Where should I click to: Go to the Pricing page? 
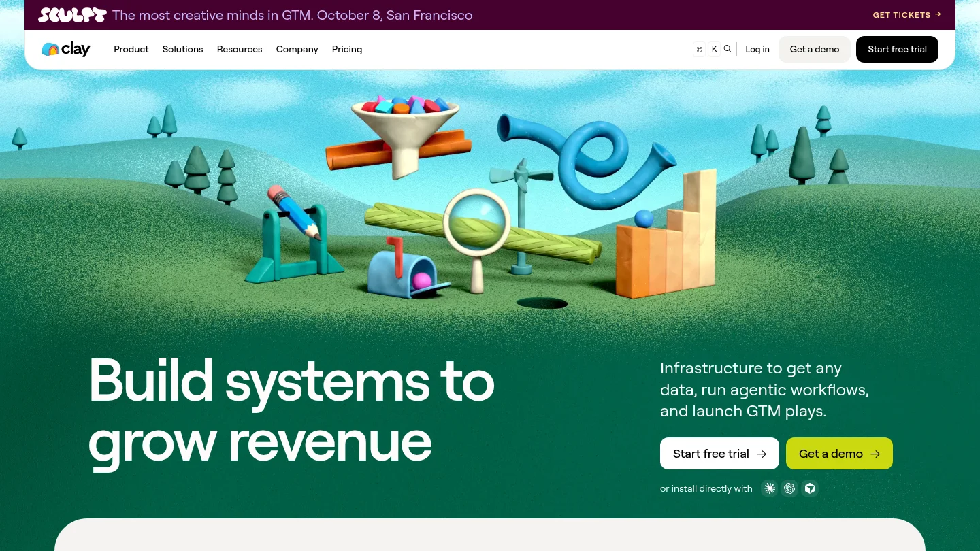347,49
